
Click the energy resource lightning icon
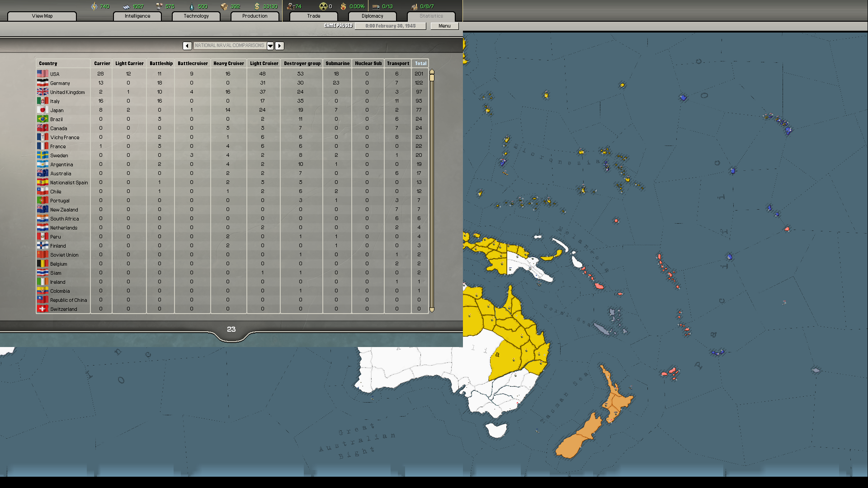(95, 6)
